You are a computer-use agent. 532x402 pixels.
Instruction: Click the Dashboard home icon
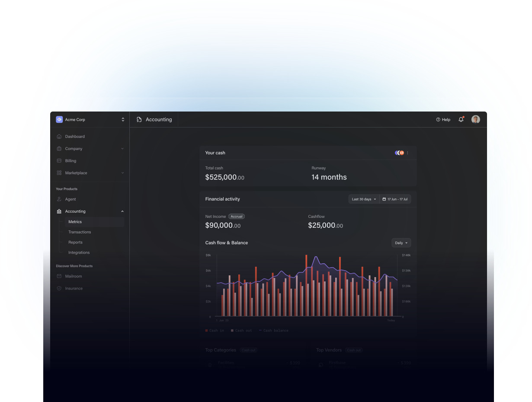tap(59, 137)
